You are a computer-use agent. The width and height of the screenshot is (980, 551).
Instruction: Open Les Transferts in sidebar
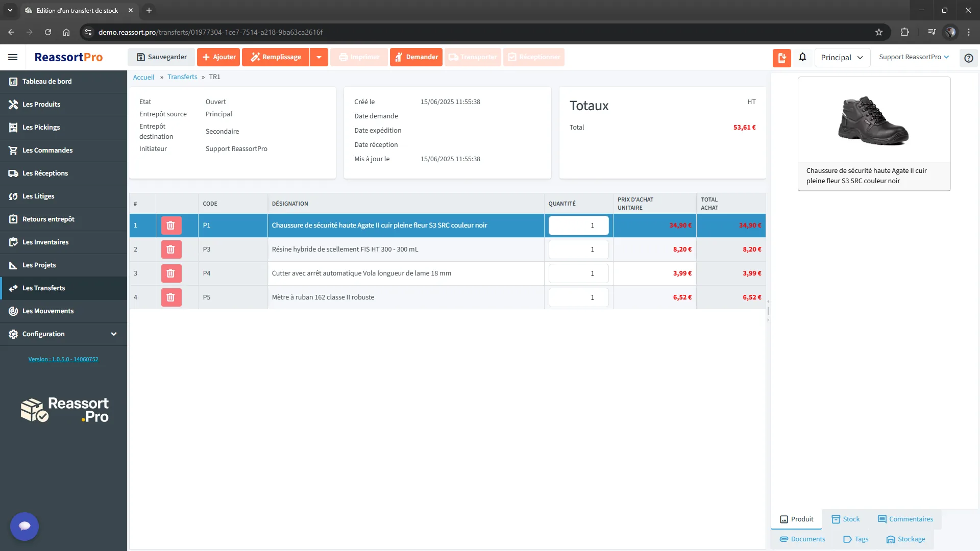point(64,288)
